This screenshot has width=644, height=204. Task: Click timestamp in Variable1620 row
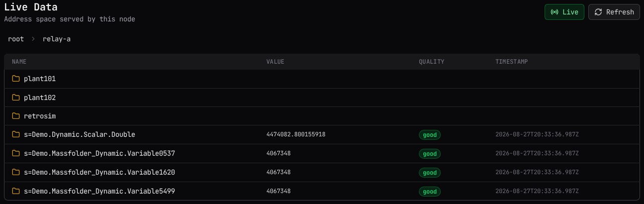(x=537, y=172)
